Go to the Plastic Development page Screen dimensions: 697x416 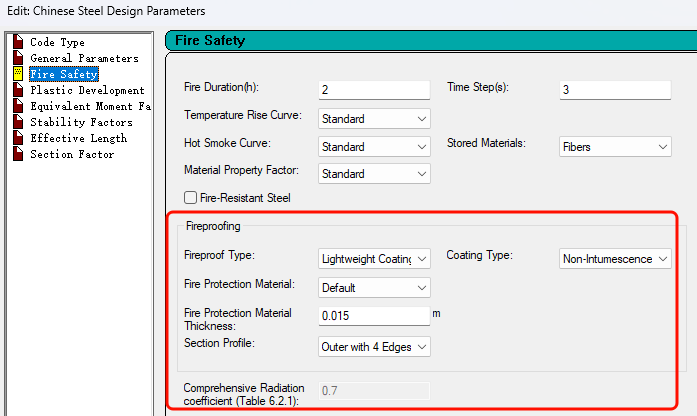88,90
